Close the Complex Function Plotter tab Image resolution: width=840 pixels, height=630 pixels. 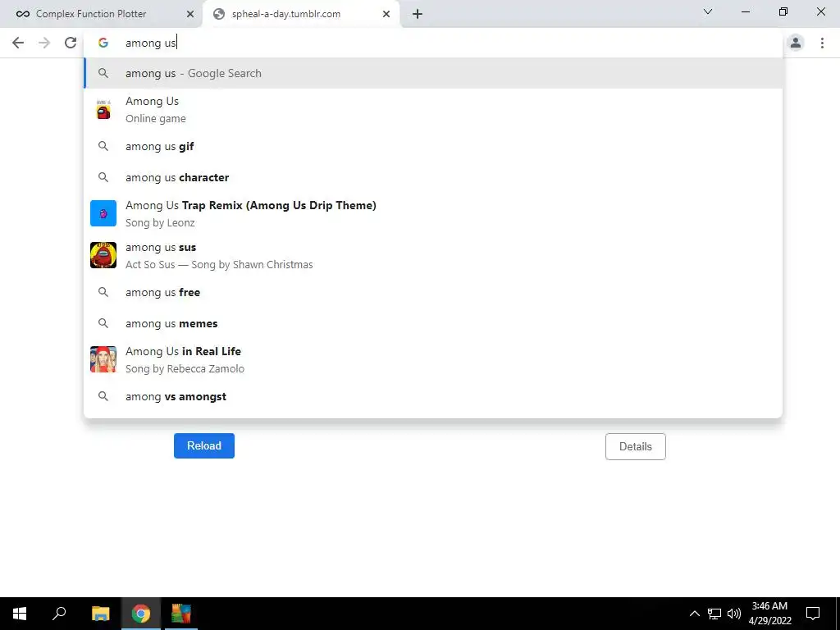pyautogui.click(x=190, y=14)
